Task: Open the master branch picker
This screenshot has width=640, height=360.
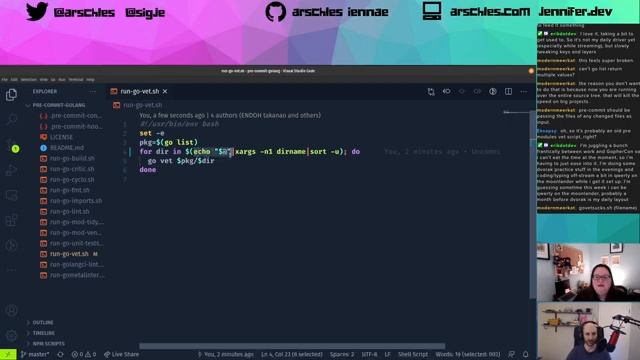Action: pos(35,354)
